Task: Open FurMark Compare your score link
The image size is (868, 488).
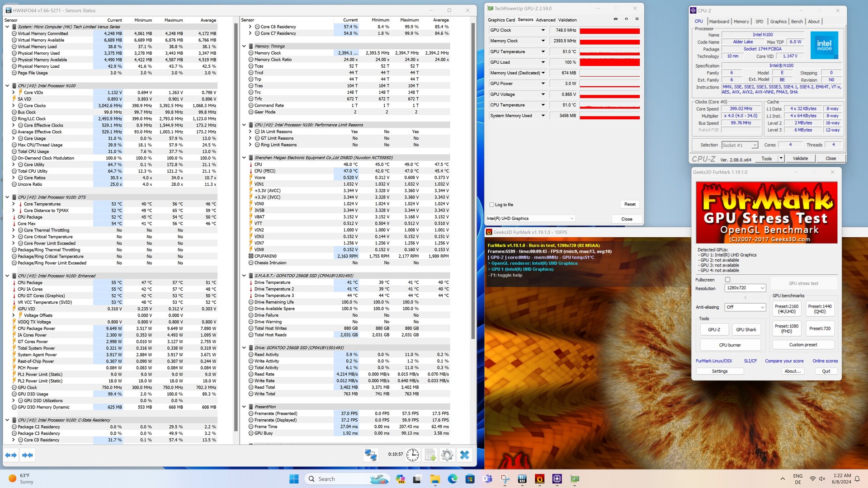Action: point(784,361)
